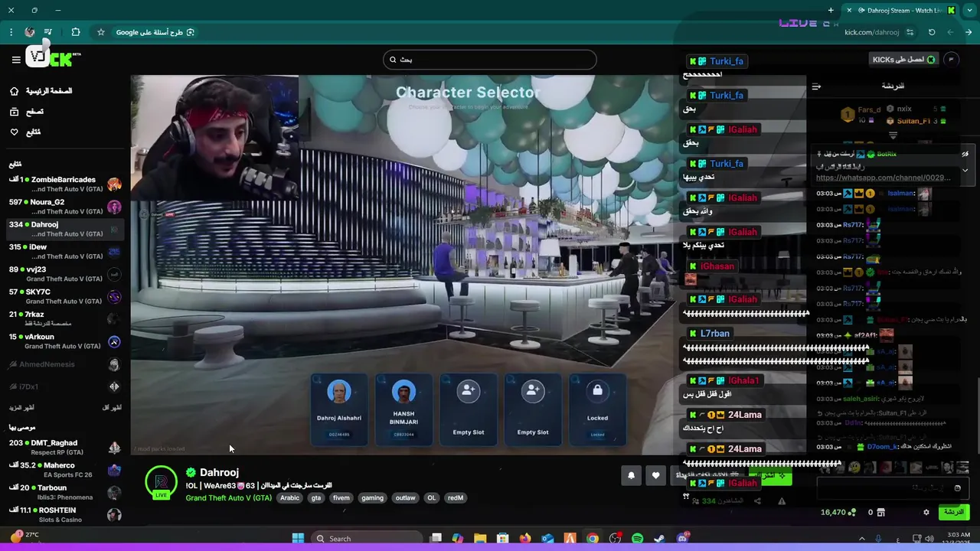
Task: Open the hamburger sidebar menu
Action: [15, 60]
